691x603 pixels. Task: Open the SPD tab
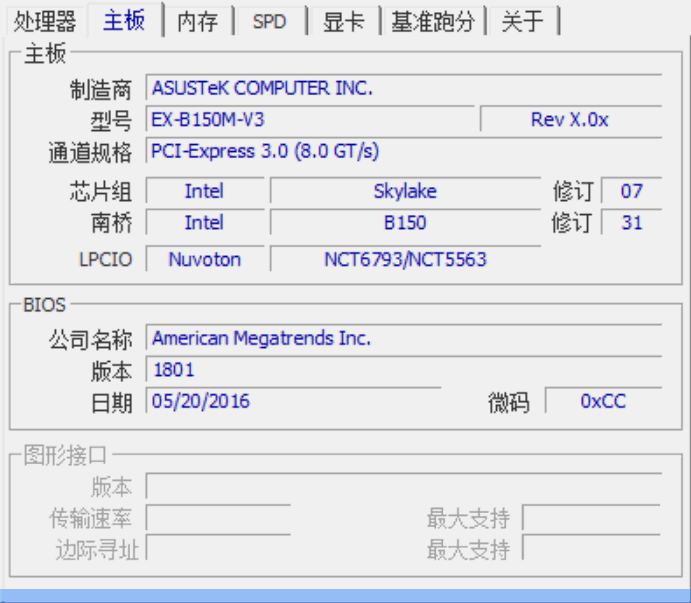point(270,21)
